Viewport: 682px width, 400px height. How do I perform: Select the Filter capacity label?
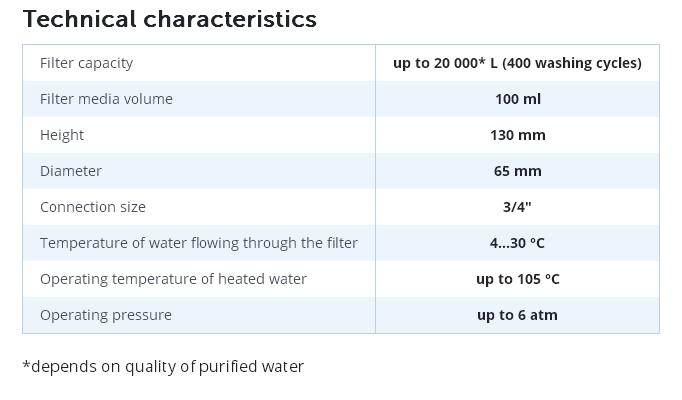pos(87,63)
